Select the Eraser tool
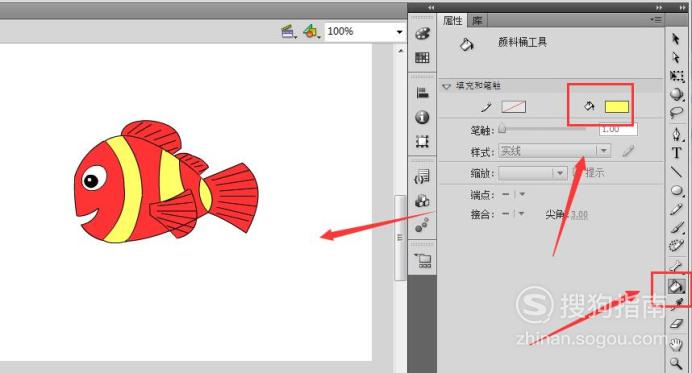 (676, 324)
